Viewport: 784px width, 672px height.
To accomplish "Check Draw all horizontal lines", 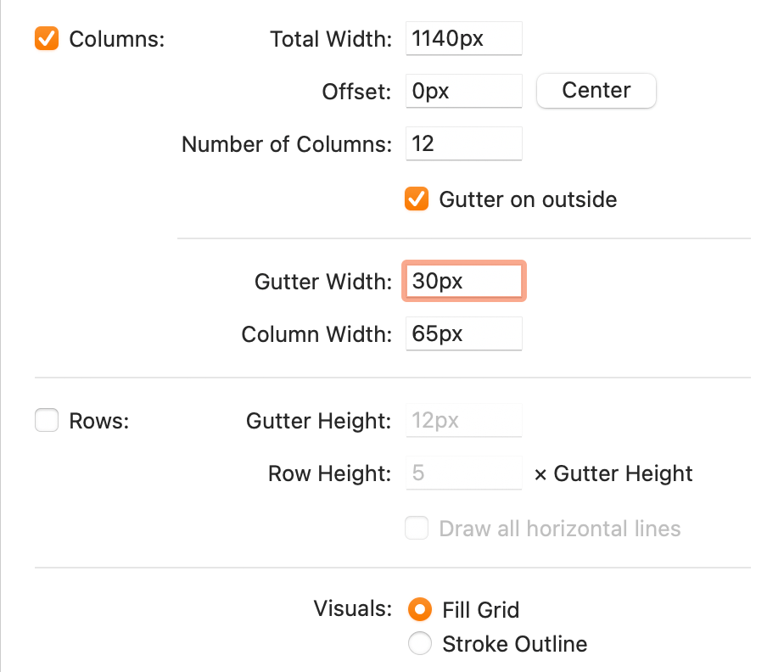I will [417, 528].
